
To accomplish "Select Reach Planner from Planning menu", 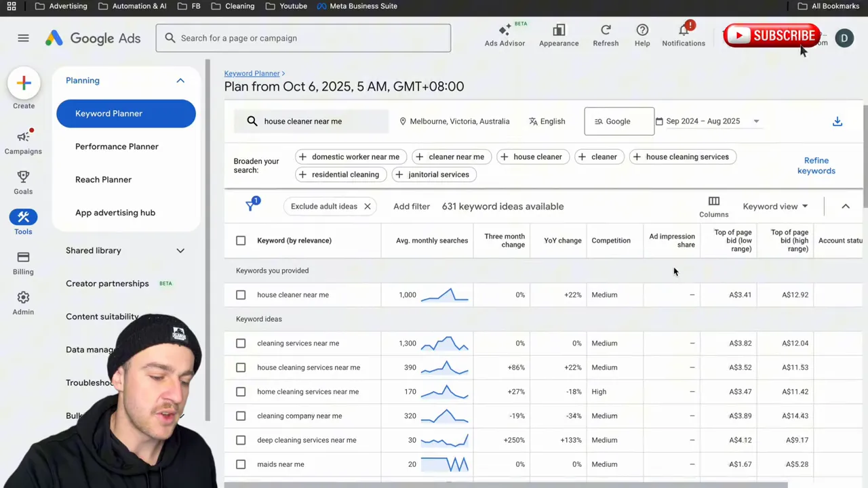I will (103, 180).
